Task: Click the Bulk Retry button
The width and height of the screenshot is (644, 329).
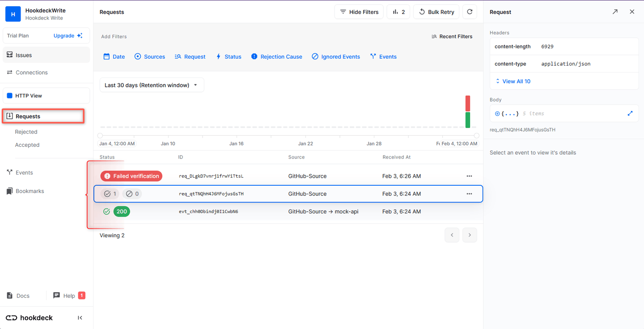Action: click(436, 12)
